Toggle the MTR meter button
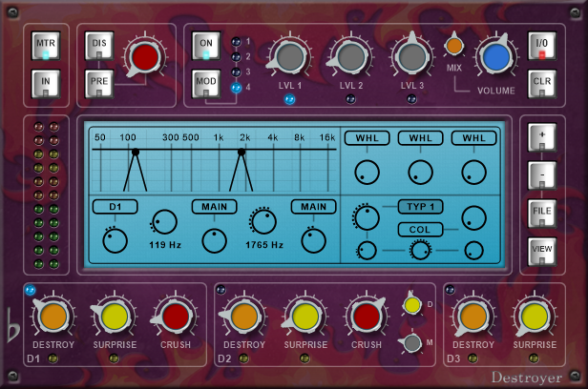This screenshot has height=389, width=588. pos(46,46)
